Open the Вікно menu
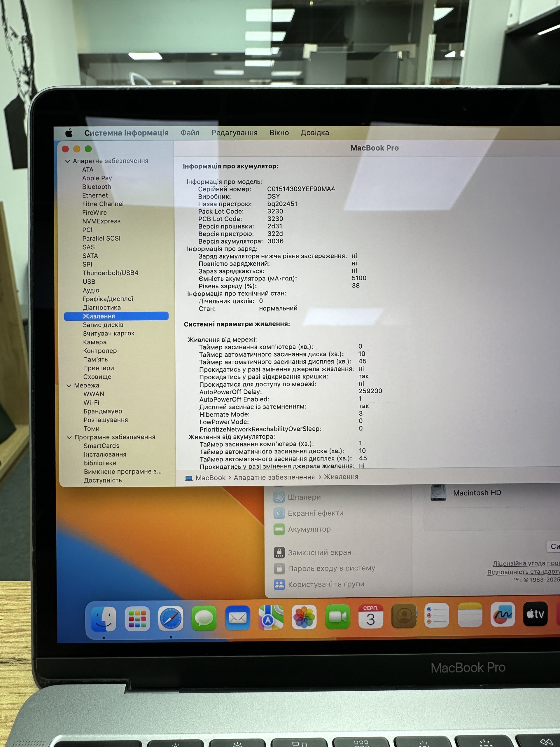The image size is (560, 747). pos(279,133)
